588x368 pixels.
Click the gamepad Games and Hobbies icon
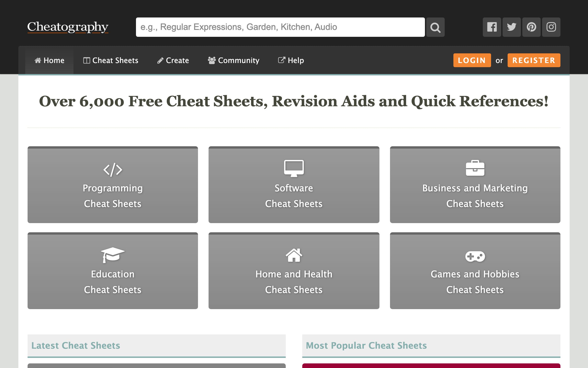(x=475, y=256)
